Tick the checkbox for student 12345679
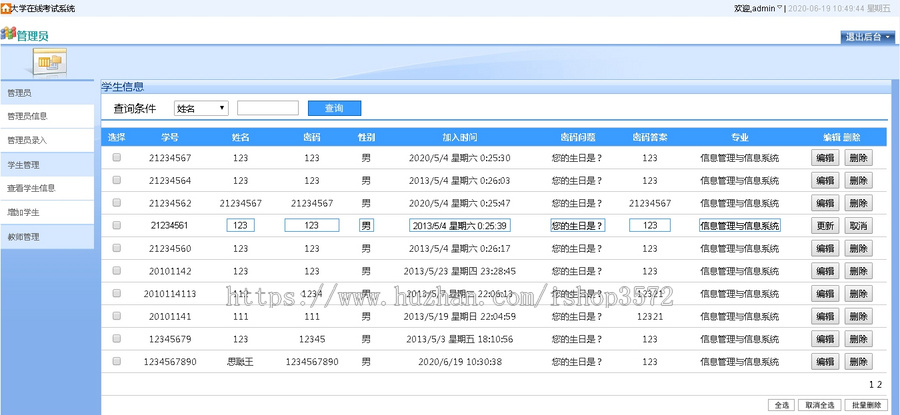 (117, 339)
